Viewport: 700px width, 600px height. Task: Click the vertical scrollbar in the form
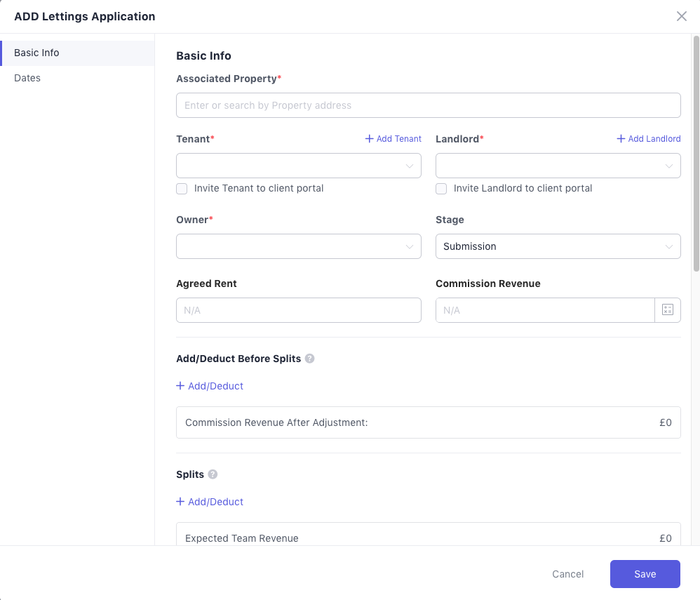point(696,154)
